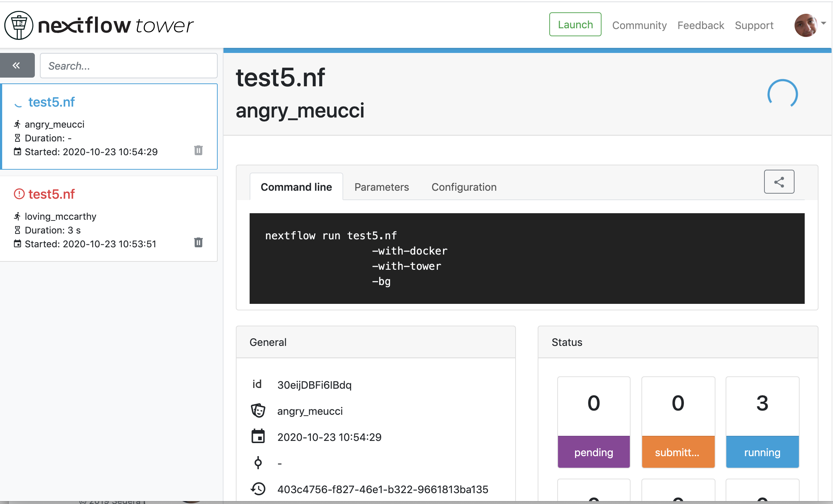Click the mask icon beside angry_meucci
The image size is (833, 504).
point(258,410)
